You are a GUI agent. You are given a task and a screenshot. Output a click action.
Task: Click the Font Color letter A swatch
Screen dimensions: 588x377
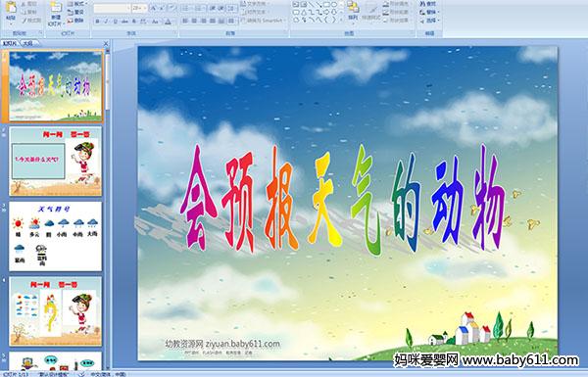pos(168,22)
